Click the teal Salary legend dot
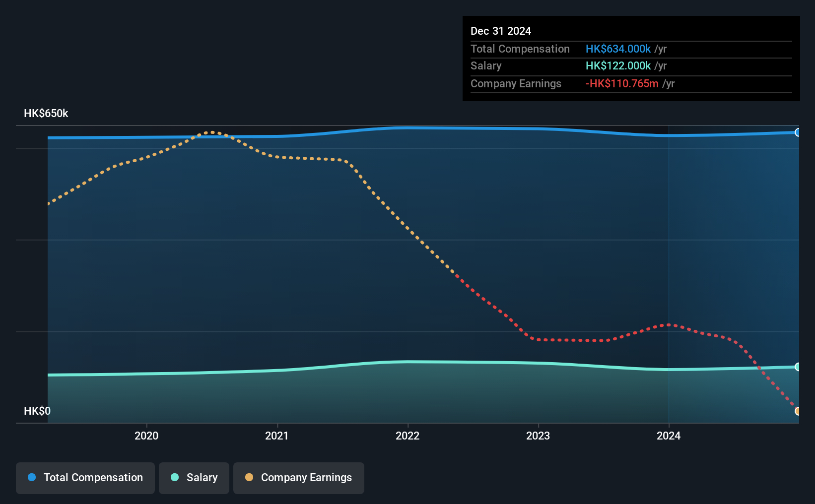This screenshot has height=504, width=815. coord(175,477)
